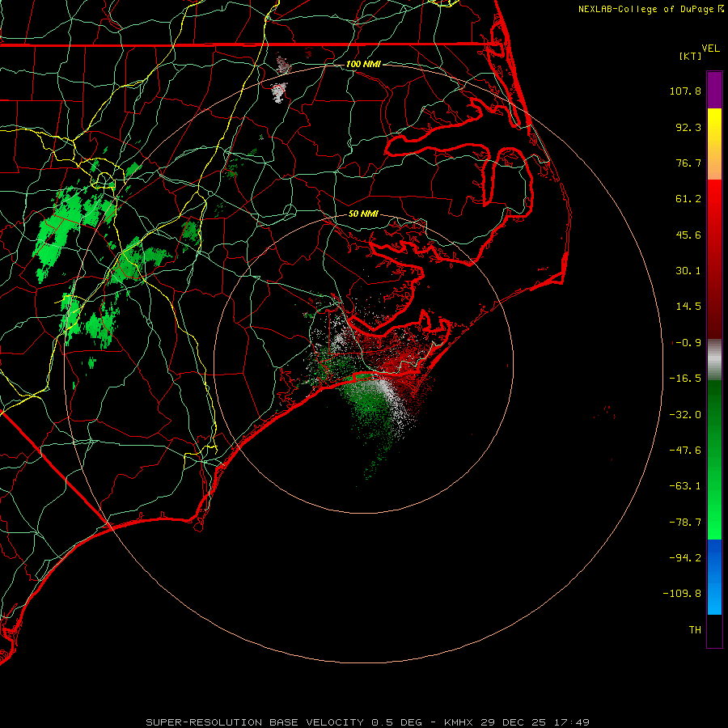Viewport: 728px width, 728px height.
Task: Click the [KT] units label
Action: tap(690, 56)
